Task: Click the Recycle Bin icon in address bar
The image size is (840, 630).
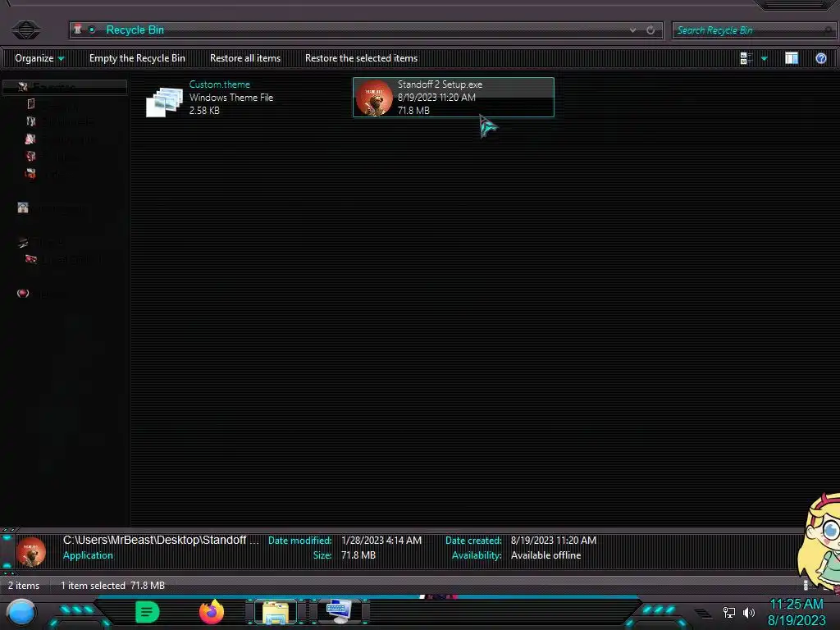Action: [x=78, y=30]
